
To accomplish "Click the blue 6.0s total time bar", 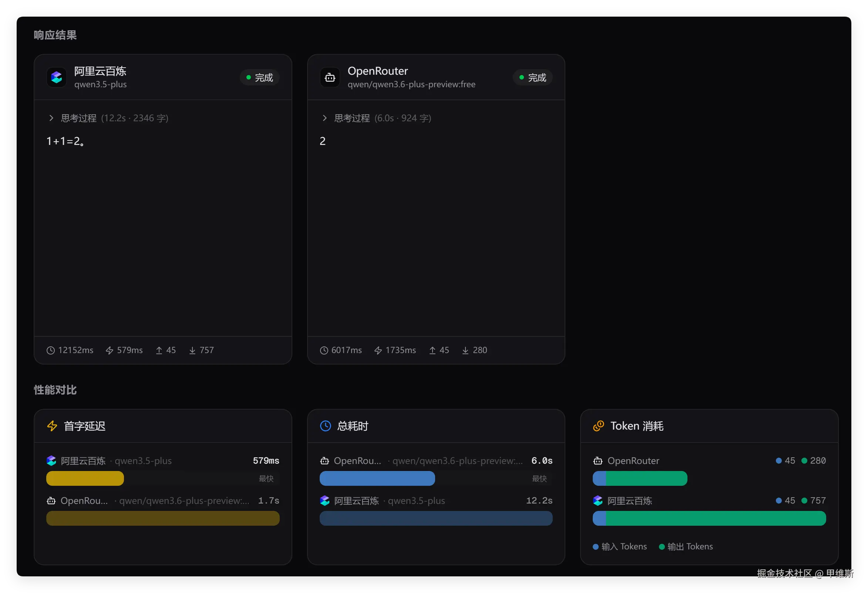I will (x=377, y=478).
